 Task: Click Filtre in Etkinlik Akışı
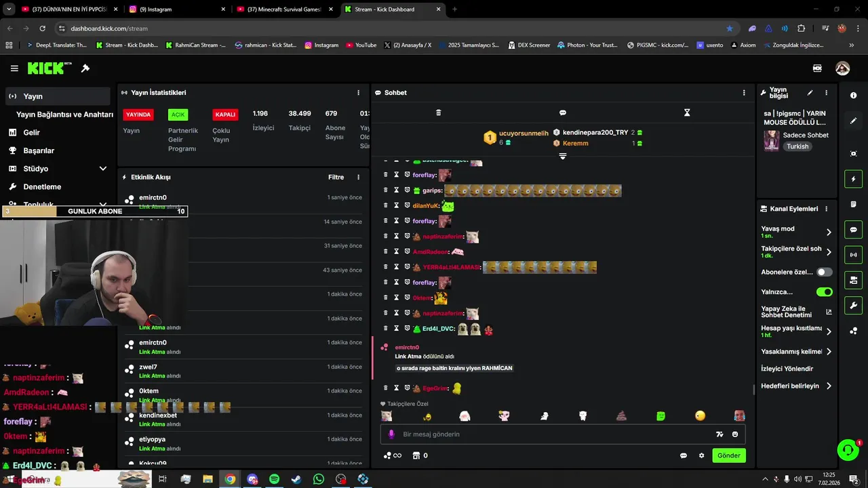(336, 178)
